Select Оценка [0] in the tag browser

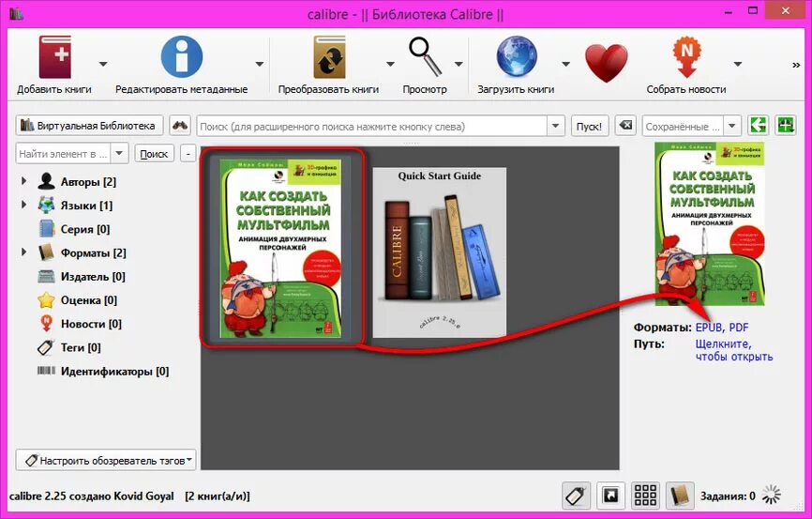point(88,300)
